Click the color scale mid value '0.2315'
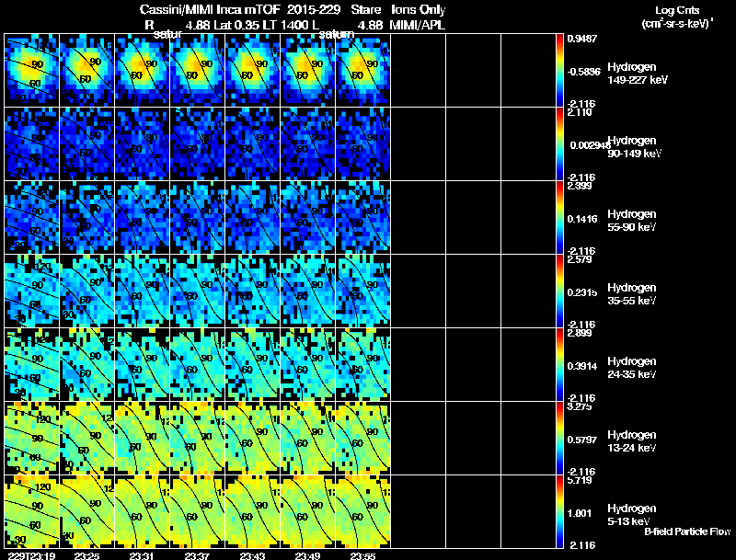 click(x=582, y=292)
